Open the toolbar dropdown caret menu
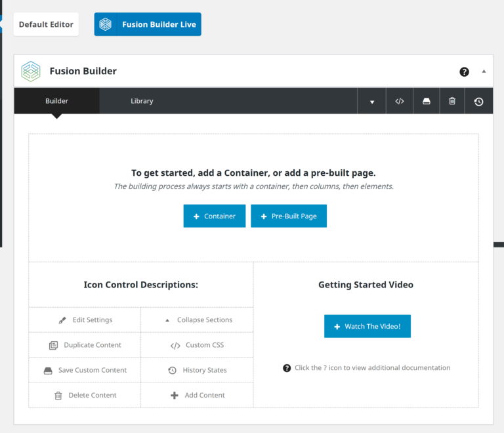 372,102
